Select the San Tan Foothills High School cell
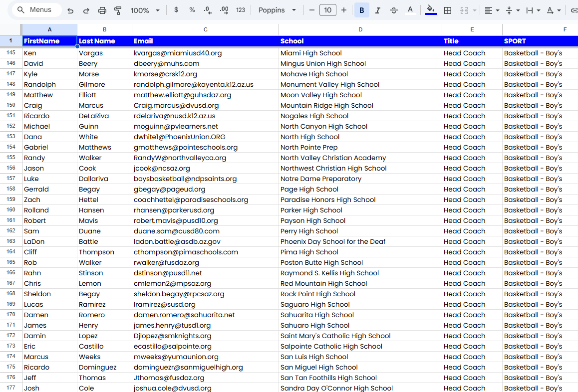 coord(360,378)
